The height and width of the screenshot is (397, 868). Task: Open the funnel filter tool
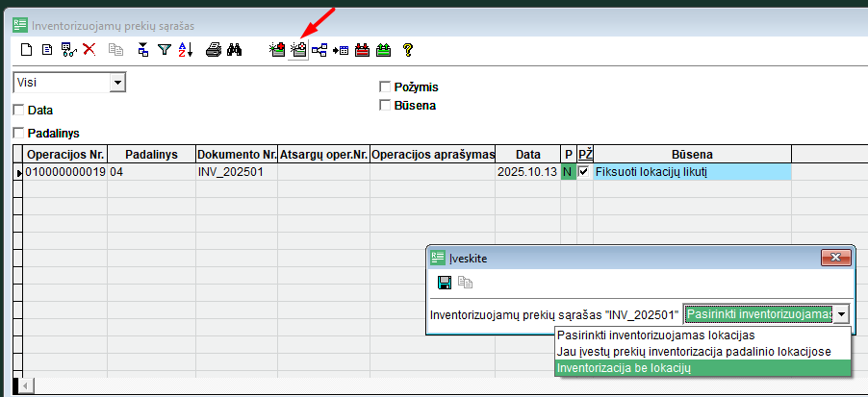tap(165, 49)
